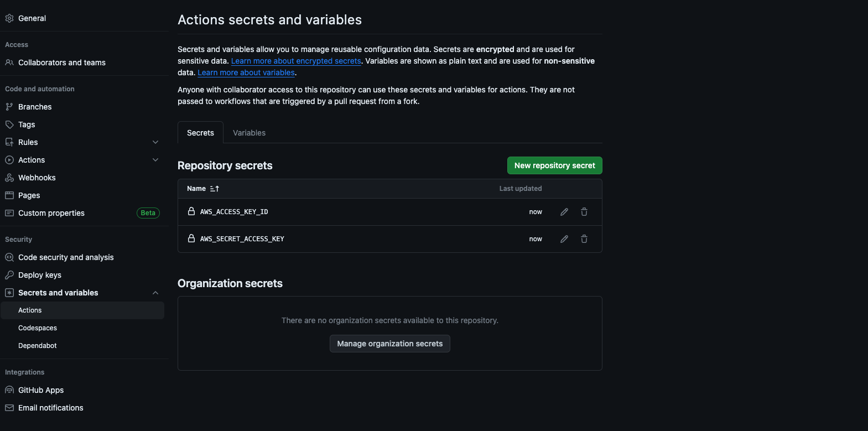Edit the AWS_ACCESS_KEY_ID secret
The image size is (868, 431).
[564, 211]
